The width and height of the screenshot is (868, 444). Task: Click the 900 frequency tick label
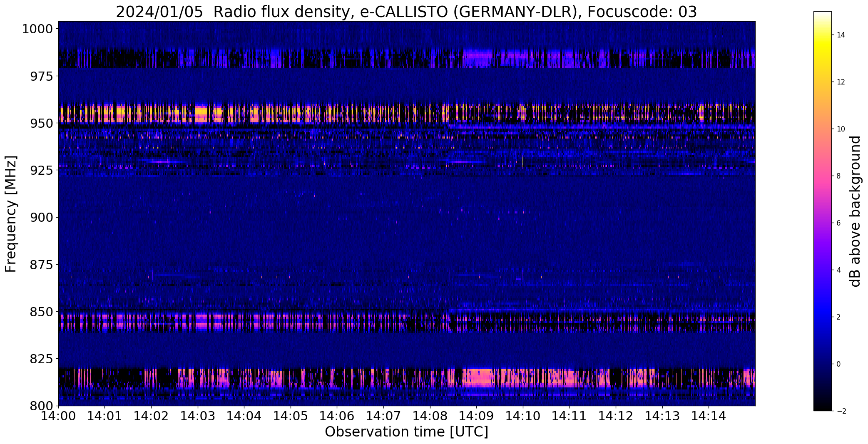(41, 218)
